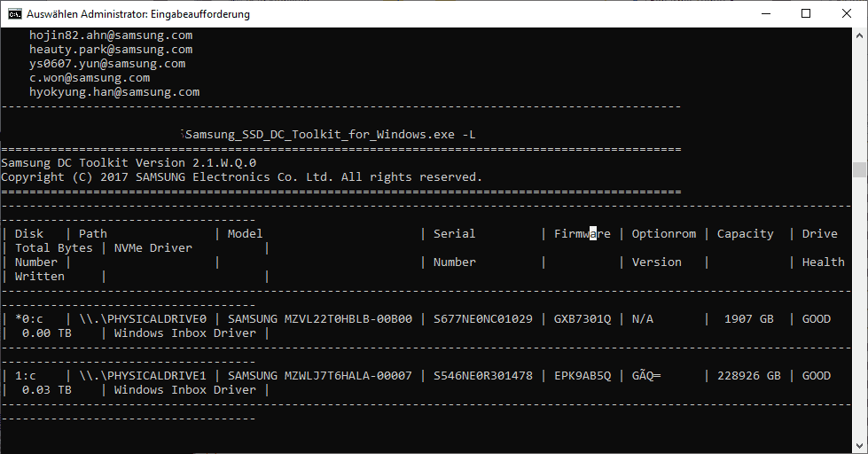
Task: Click disk entry '1:c'
Action: (26, 376)
